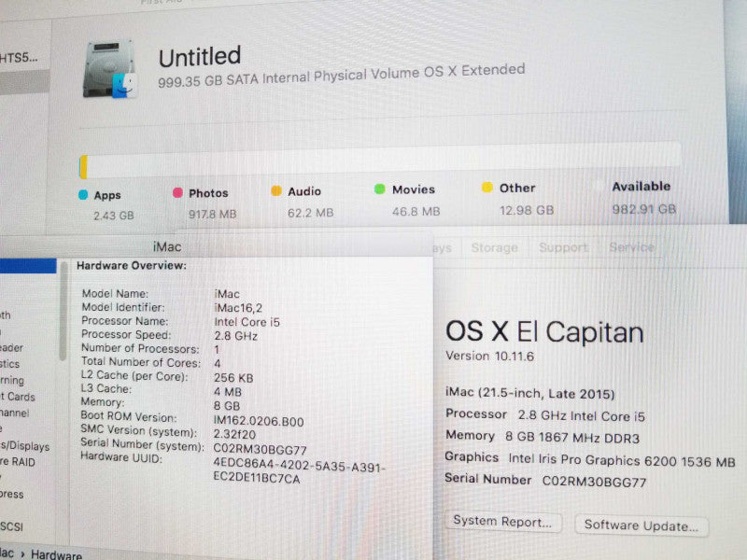The height and width of the screenshot is (560, 747).
Task: Switch to the Support tab
Action: coord(563,247)
